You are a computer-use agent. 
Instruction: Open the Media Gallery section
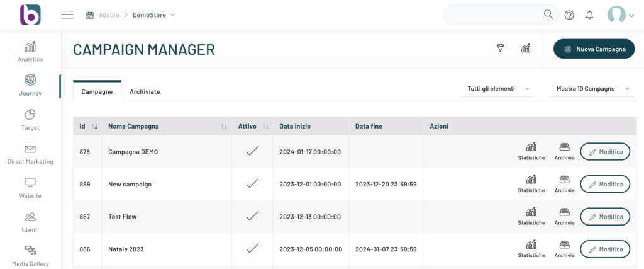30,256
